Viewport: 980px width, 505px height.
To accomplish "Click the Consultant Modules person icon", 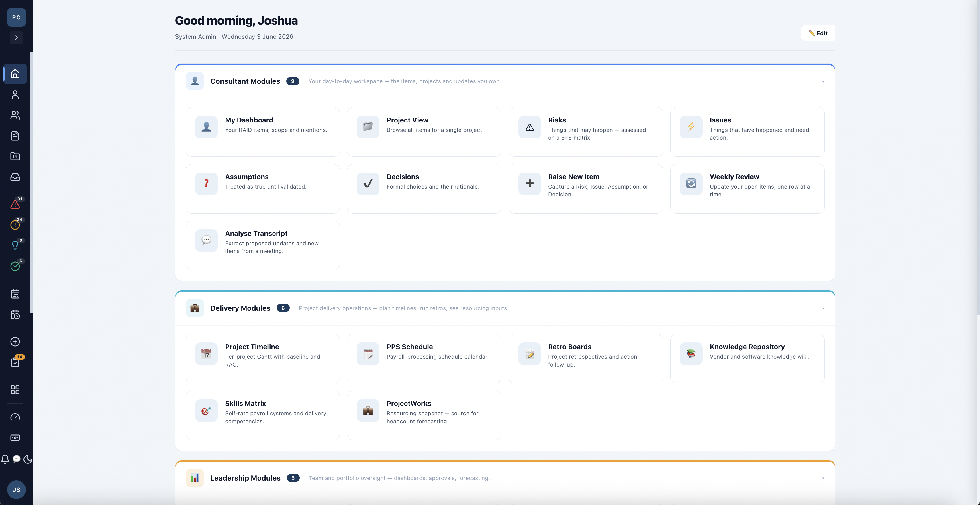I will (x=195, y=81).
